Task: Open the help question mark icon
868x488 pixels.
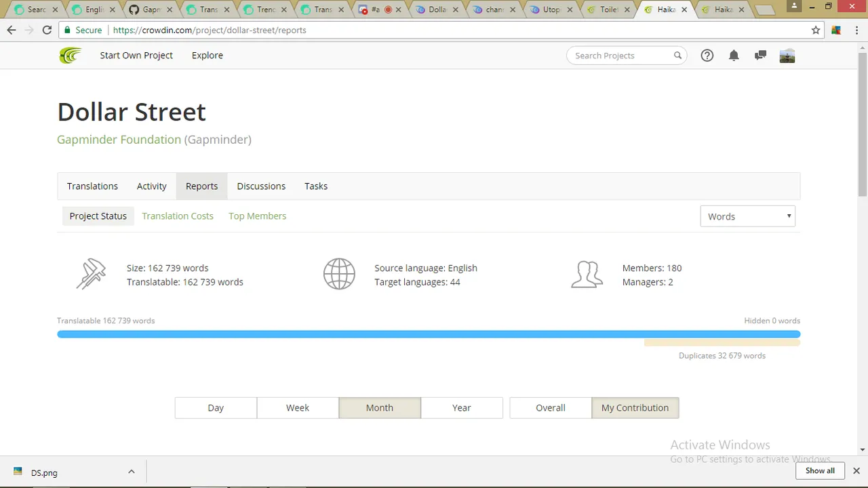Action: point(707,56)
